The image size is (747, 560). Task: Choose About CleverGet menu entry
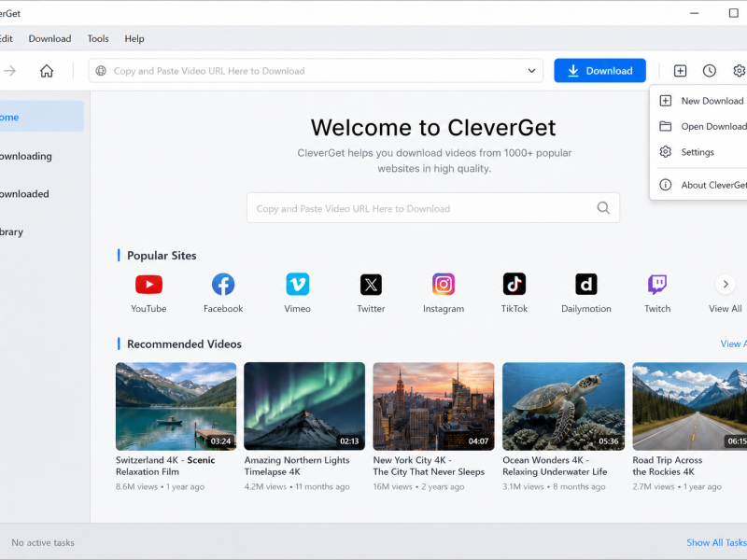(x=699, y=185)
